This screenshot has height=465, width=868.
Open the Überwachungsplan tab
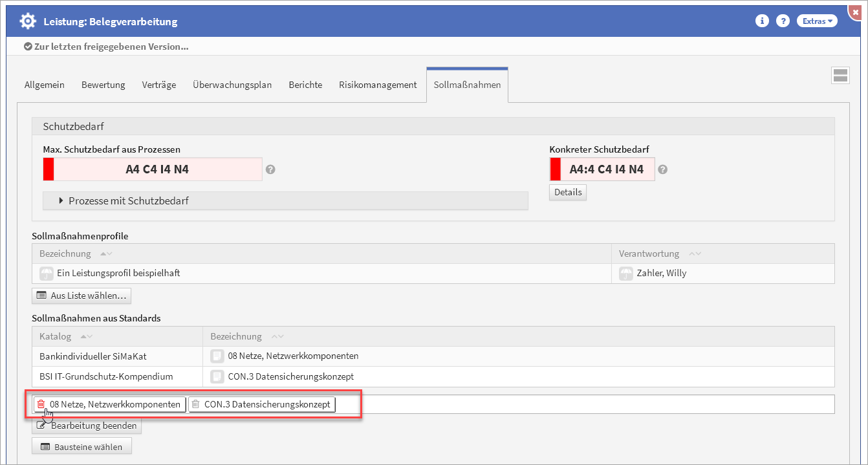click(232, 85)
